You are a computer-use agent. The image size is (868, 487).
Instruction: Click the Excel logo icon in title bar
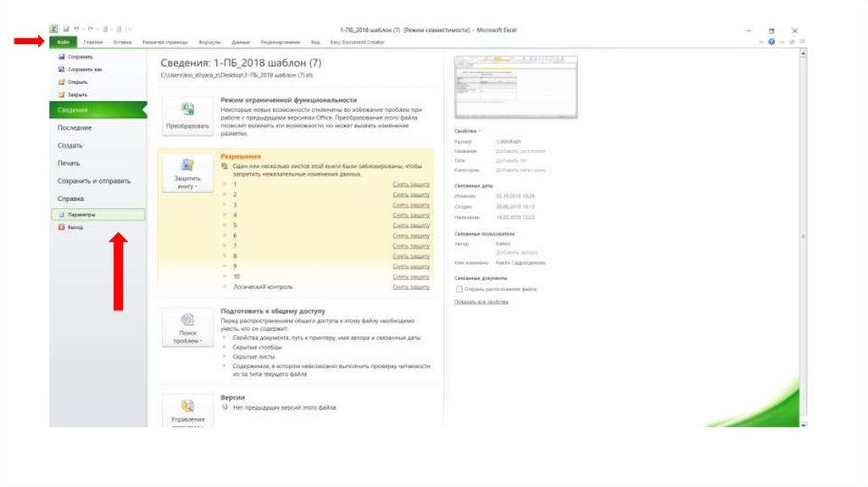tap(53, 30)
